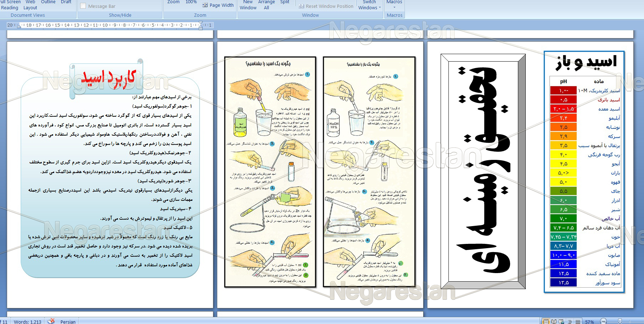Click the dark blue pH 13,5 cell
This screenshot has height=324, width=644.
tap(563, 283)
